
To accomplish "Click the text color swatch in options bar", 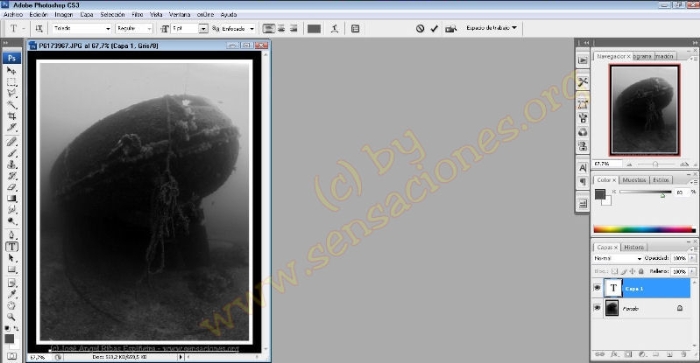I will point(314,29).
